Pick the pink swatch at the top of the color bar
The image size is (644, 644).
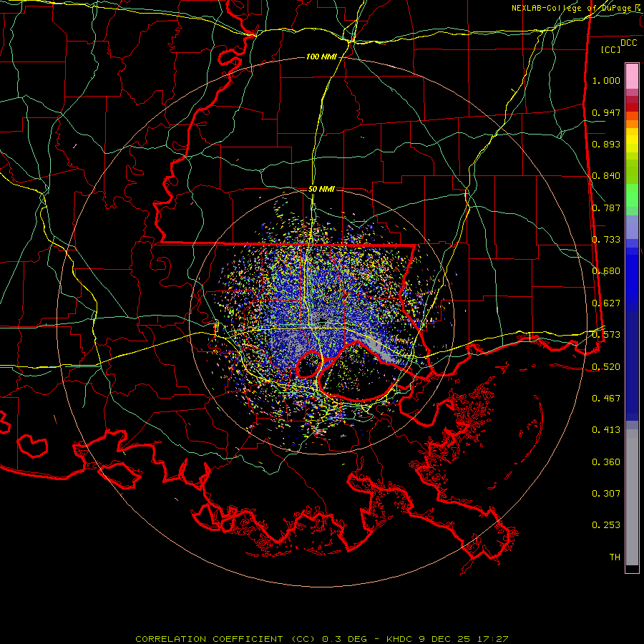(632, 77)
